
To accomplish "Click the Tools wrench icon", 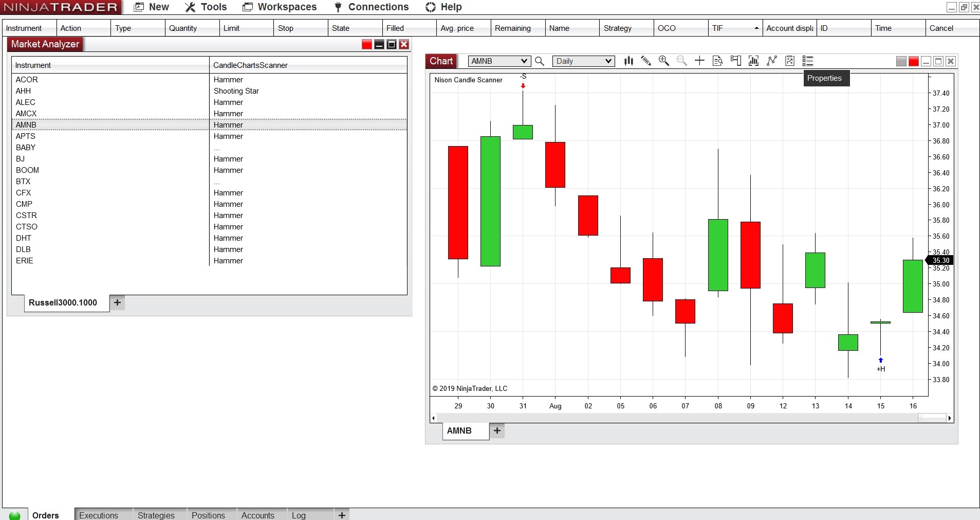I will 190,7.
